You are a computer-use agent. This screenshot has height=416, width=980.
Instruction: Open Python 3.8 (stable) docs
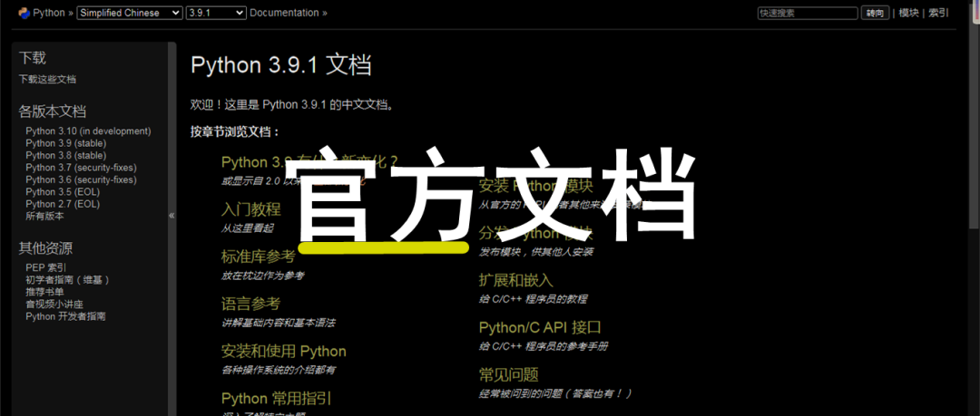pyautogui.click(x=65, y=155)
